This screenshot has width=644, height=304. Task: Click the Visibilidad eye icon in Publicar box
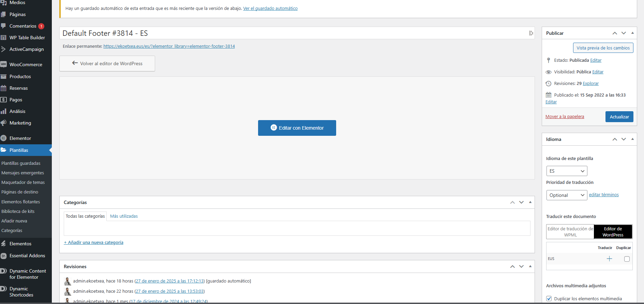(548, 72)
